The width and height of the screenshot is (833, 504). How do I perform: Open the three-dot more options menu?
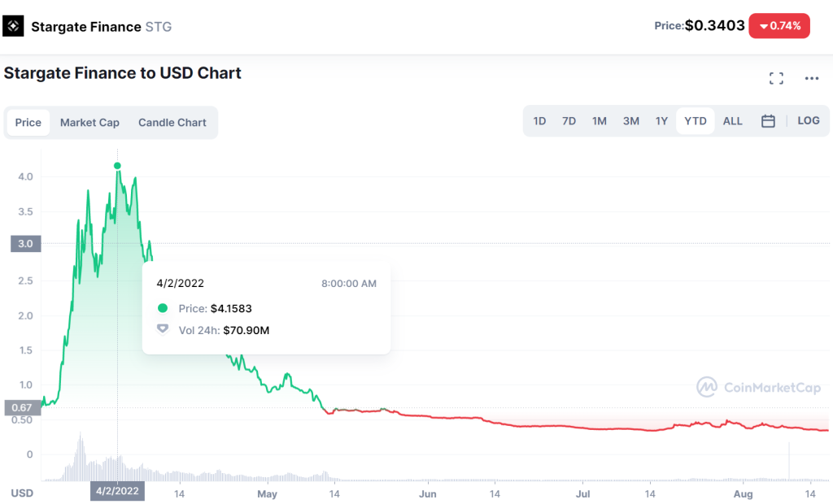[x=811, y=79]
